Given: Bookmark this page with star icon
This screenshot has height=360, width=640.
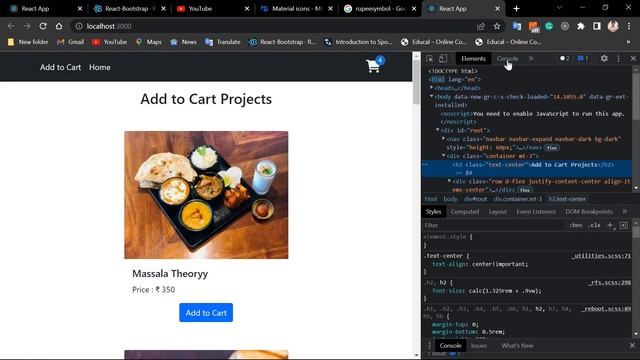Looking at the screenshot, I should click(x=497, y=26).
